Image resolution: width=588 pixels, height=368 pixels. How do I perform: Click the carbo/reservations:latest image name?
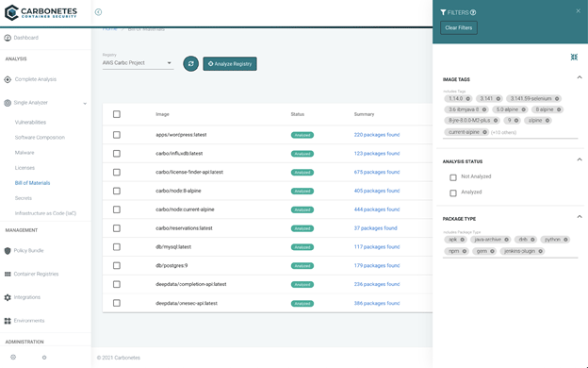click(184, 228)
